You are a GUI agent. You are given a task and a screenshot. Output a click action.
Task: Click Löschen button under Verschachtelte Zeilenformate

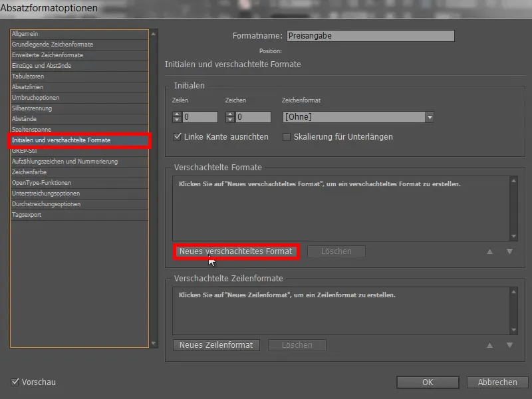[x=297, y=345]
